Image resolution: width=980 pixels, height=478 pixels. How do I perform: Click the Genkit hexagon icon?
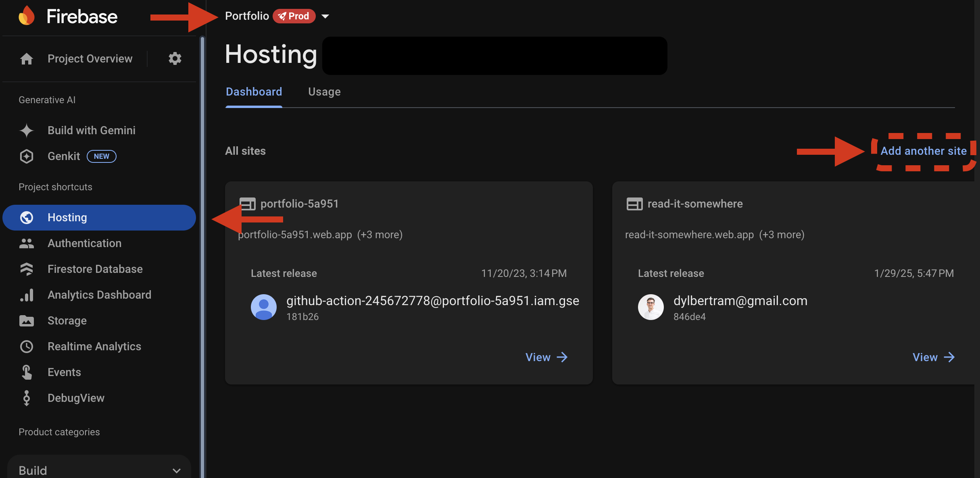click(27, 156)
